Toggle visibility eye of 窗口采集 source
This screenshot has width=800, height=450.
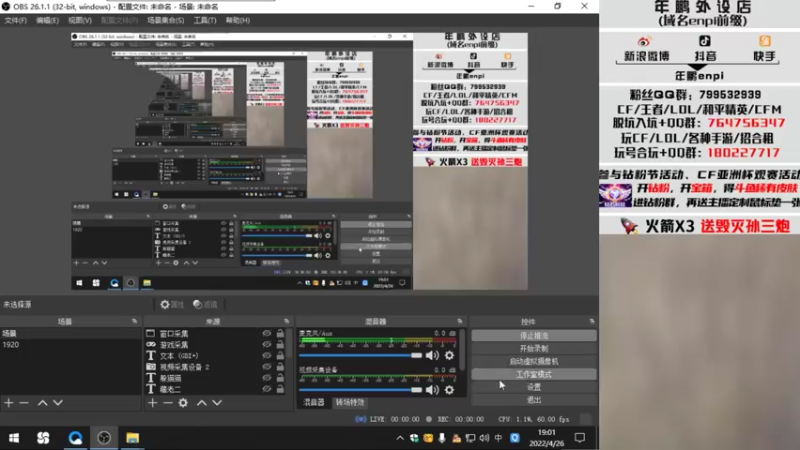click(266, 333)
